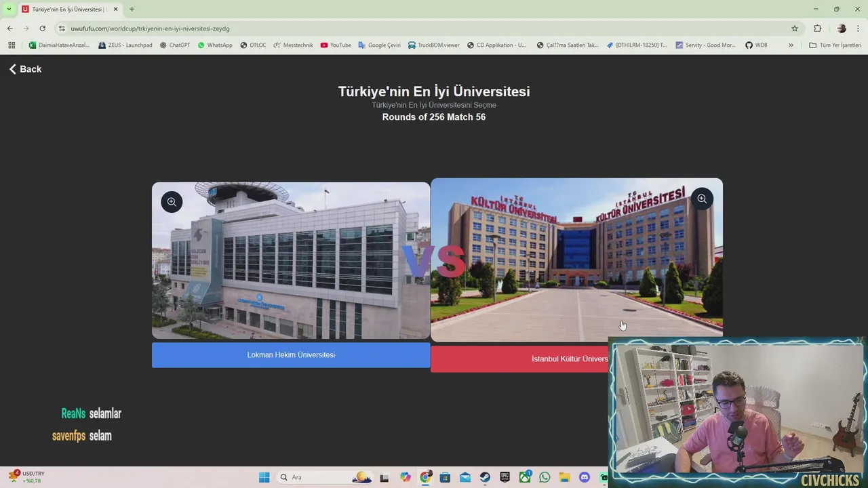Open Xbox app from taskbar
The width and height of the screenshot is (868, 488).
click(525, 477)
